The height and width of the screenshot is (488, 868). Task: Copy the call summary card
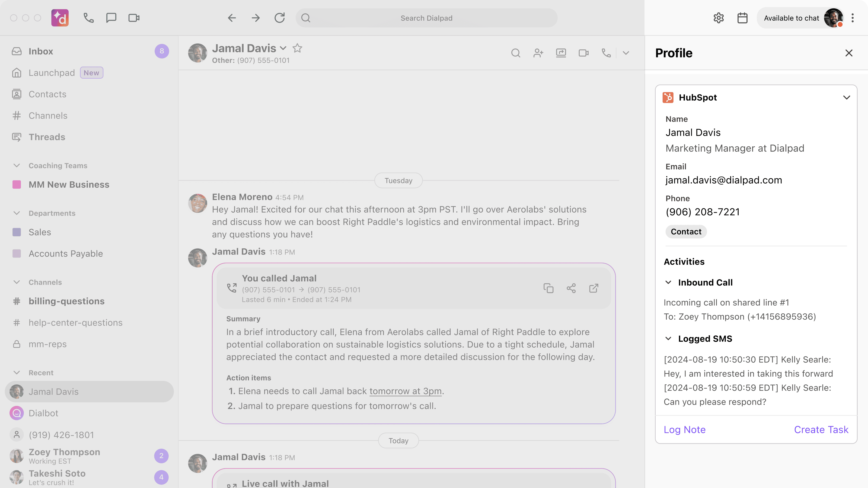click(x=548, y=288)
